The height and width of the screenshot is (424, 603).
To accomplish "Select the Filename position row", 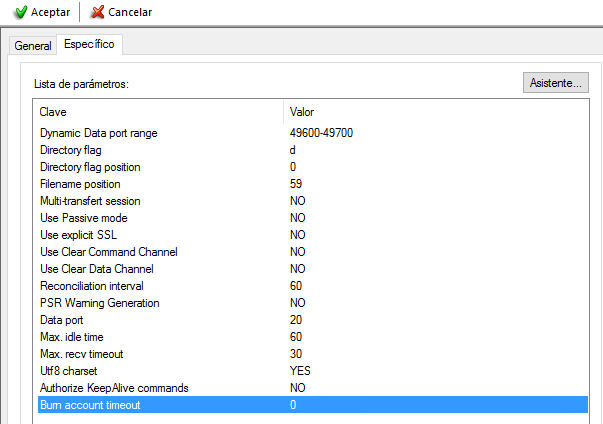I will pyautogui.click(x=80, y=184).
